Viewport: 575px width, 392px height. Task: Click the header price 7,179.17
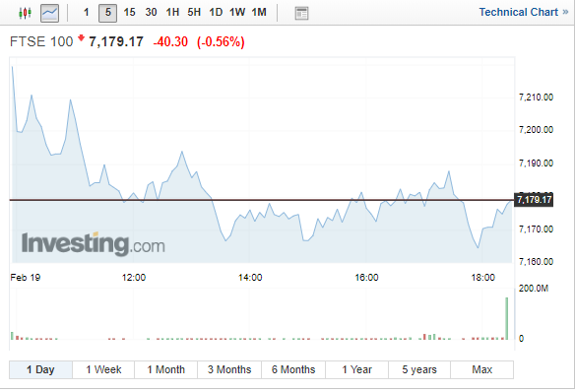pyautogui.click(x=116, y=41)
